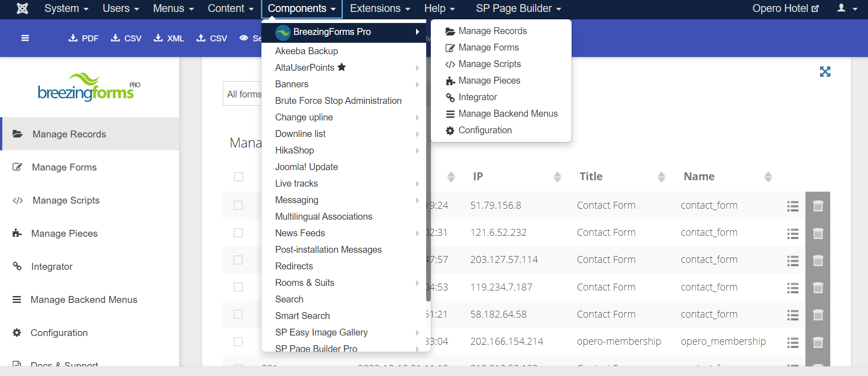Open Manage Records folder icon in sidebar
Image resolution: width=868 pixels, height=376 pixels.
[17, 134]
